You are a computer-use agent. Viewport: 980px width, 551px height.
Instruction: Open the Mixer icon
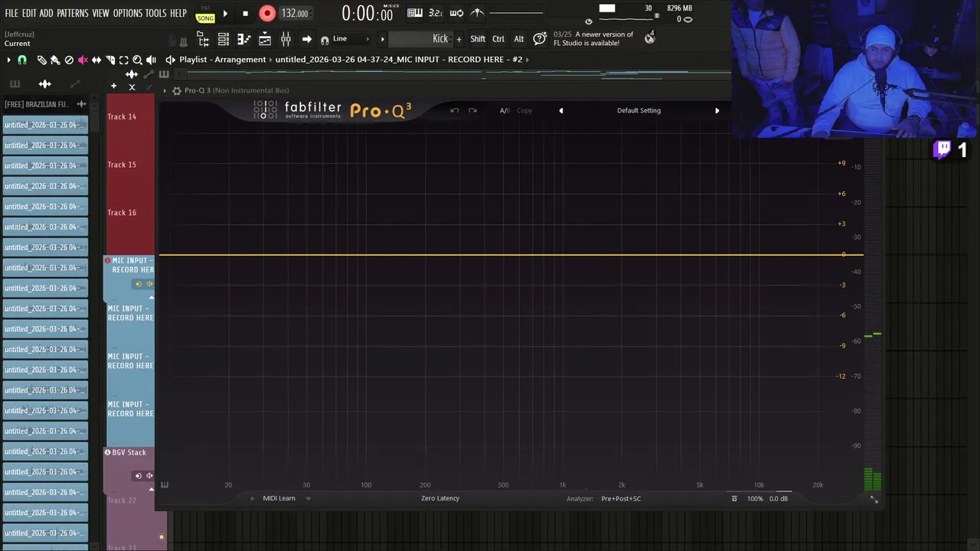coord(286,39)
